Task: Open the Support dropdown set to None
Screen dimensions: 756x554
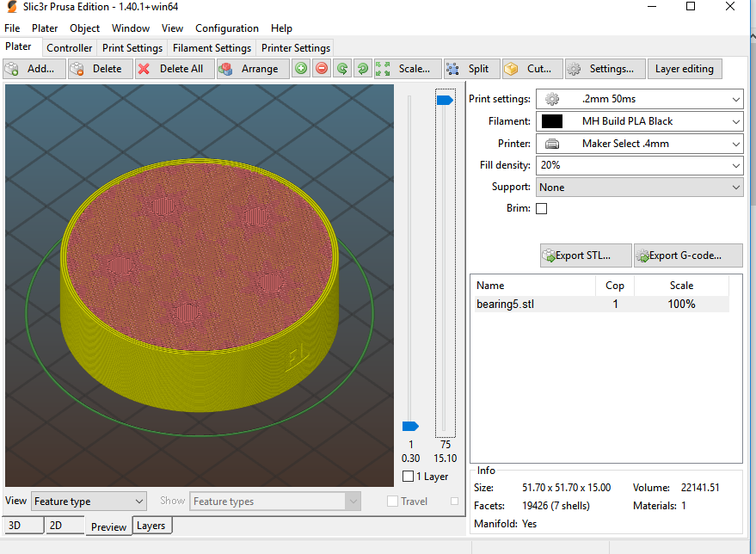Action: pyautogui.click(x=639, y=187)
